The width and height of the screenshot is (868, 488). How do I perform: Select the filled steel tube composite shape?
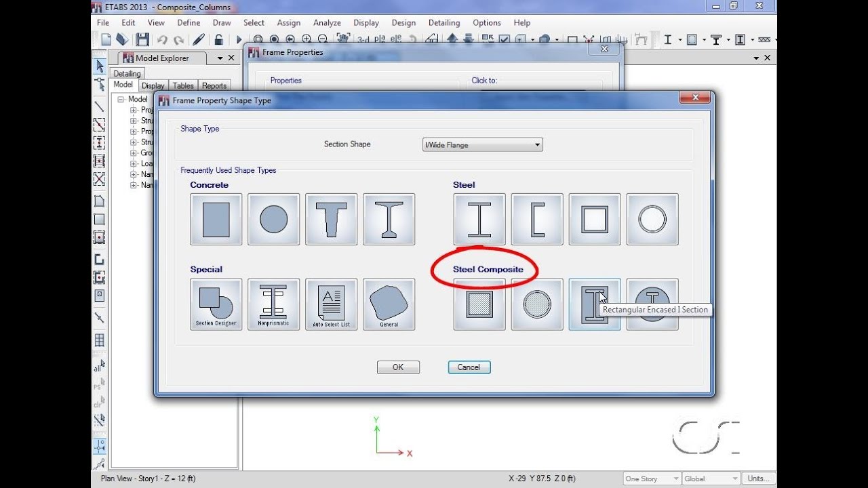tap(479, 304)
